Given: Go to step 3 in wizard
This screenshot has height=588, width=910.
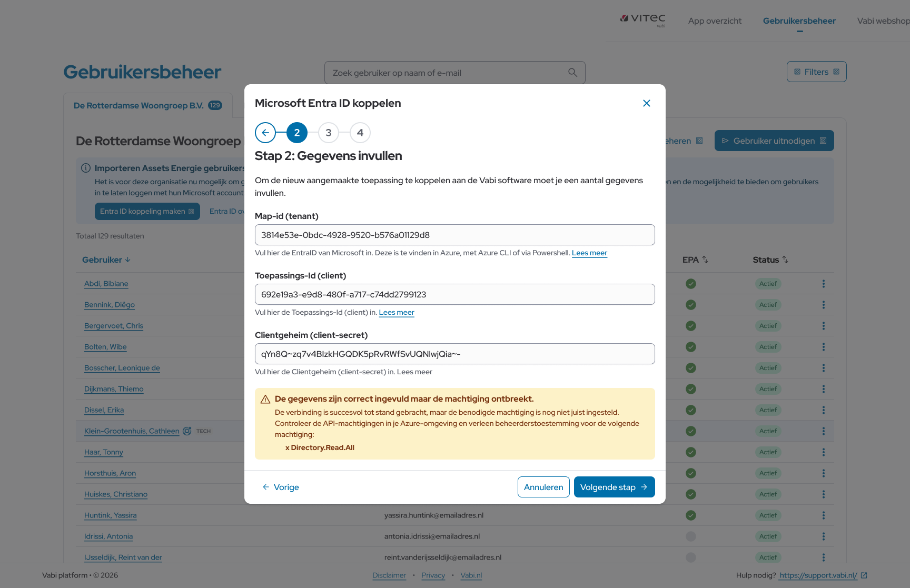Looking at the screenshot, I should [x=329, y=133].
